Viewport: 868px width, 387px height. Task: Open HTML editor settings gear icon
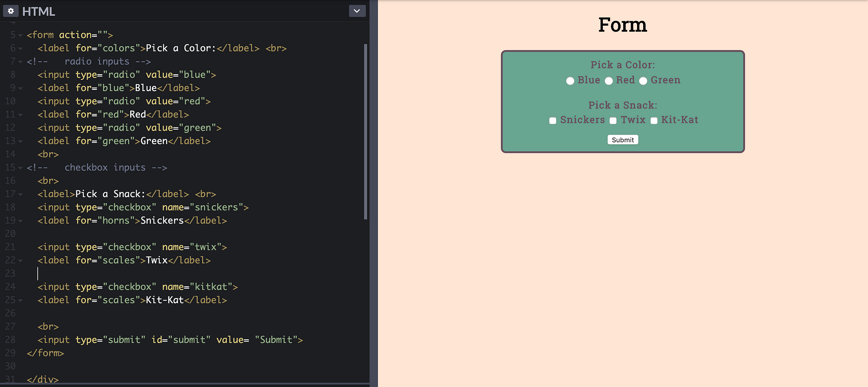tap(10, 11)
